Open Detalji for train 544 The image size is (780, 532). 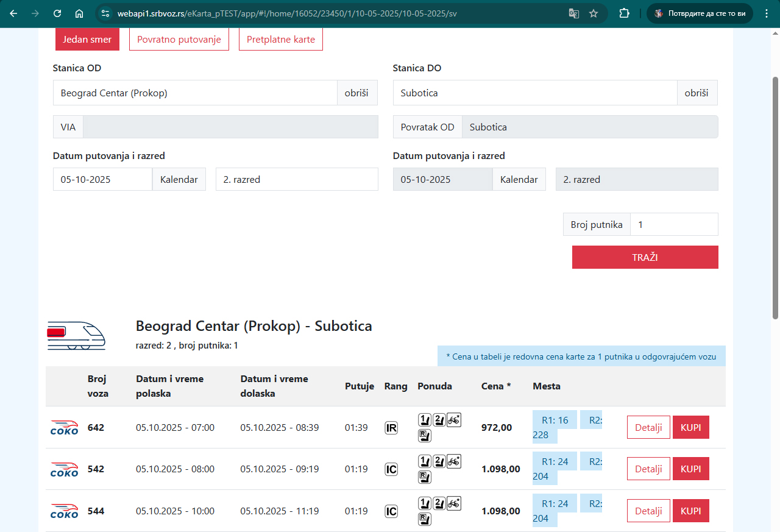(x=648, y=511)
